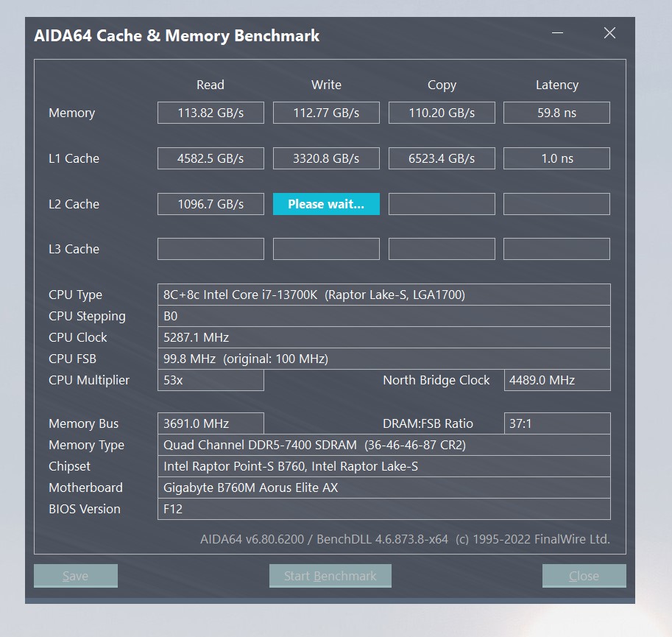Click the L3 Cache row label
The image size is (672, 637).
coord(74,249)
